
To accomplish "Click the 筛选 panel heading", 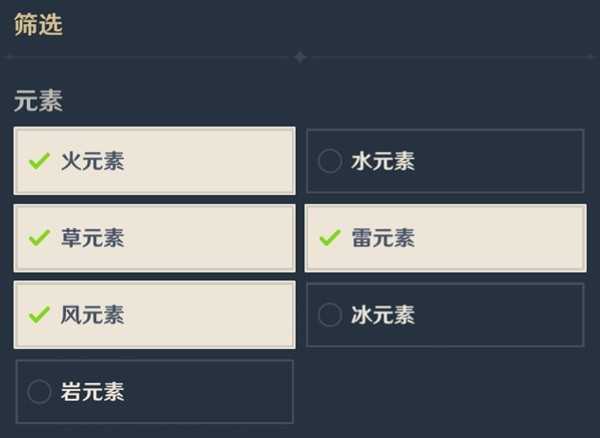I will pos(39,25).
